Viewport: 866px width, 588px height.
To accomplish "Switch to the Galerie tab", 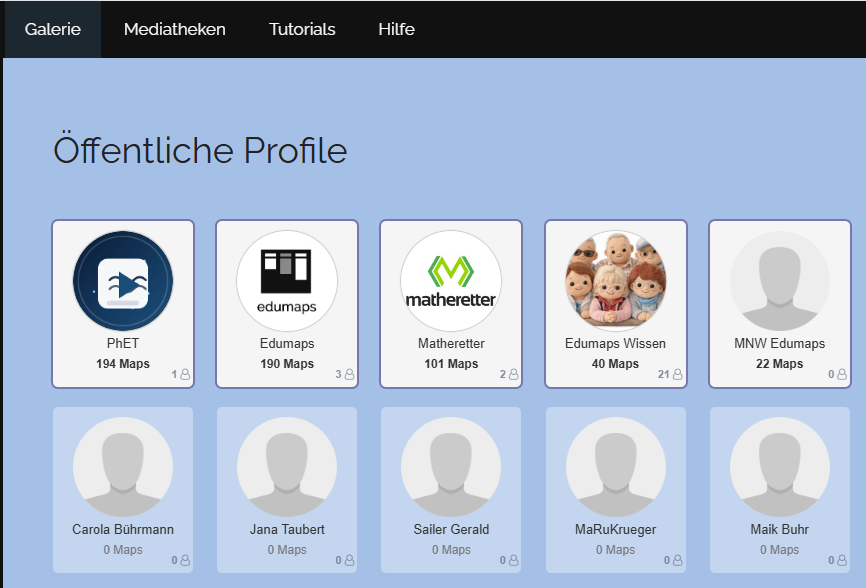I will click(x=52, y=29).
